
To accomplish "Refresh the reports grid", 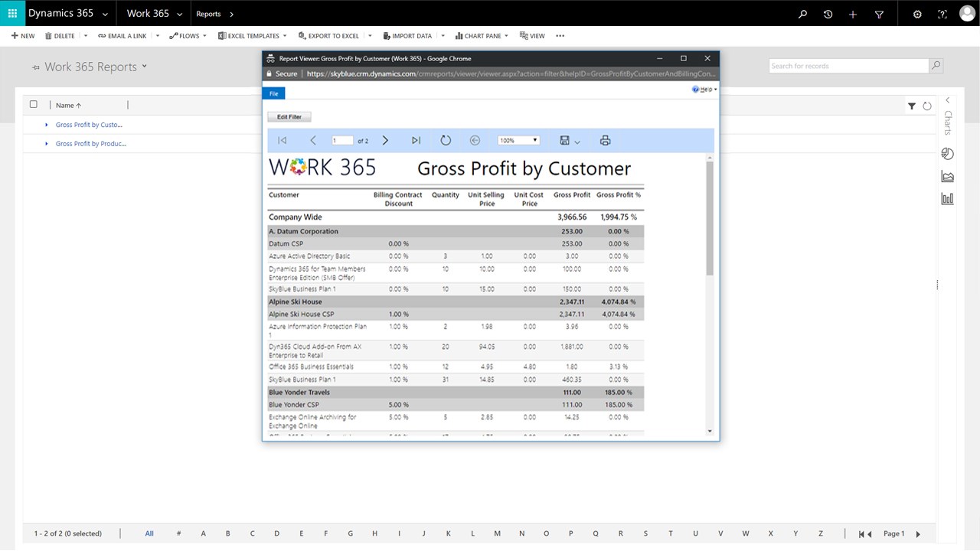I will tap(927, 106).
